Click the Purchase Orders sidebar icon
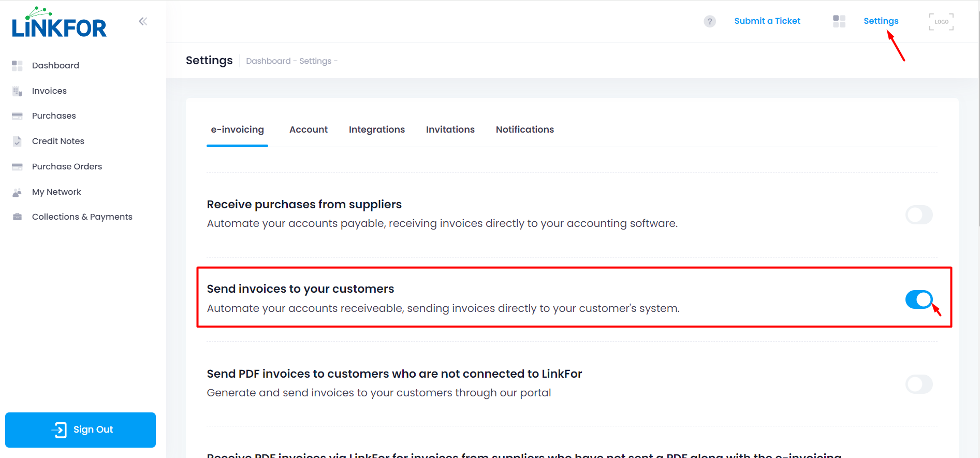 pyautogui.click(x=17, y=167)
